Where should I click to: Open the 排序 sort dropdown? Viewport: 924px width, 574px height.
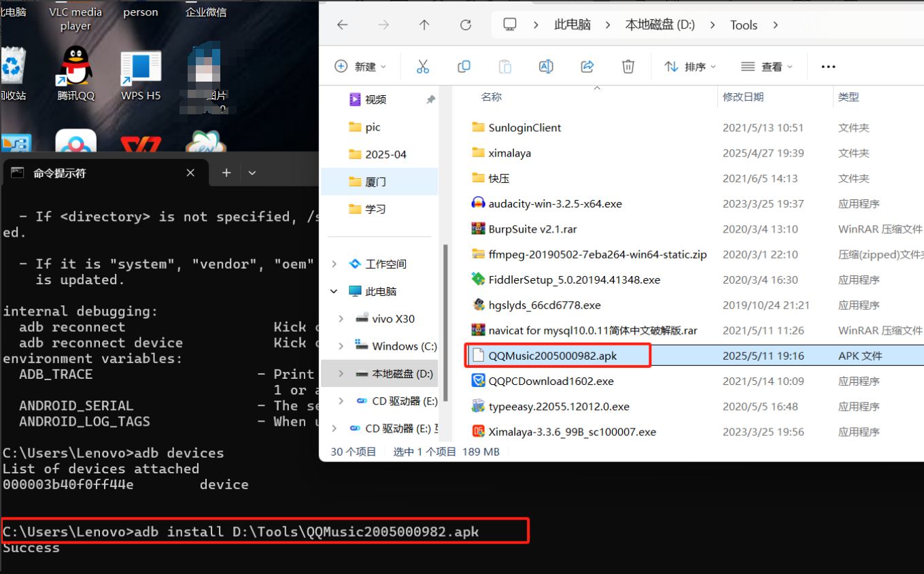click(x=690, y=67)
